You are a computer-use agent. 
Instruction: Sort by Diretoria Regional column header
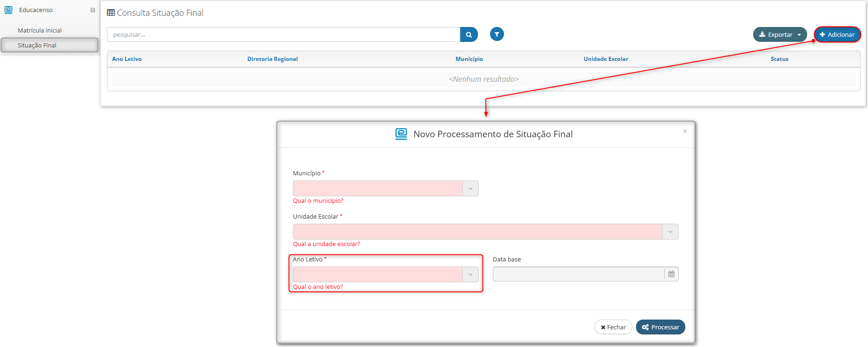(272, 59)
